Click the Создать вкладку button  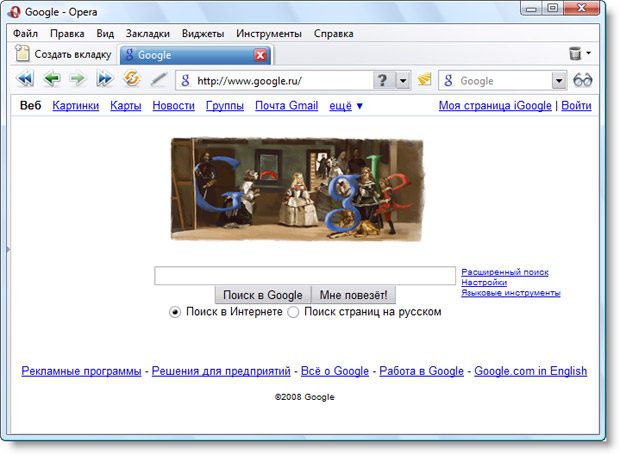63,54
